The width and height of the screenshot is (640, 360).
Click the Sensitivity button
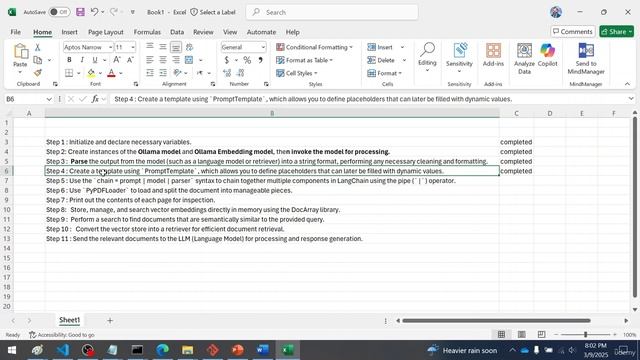tap(459, 58)
